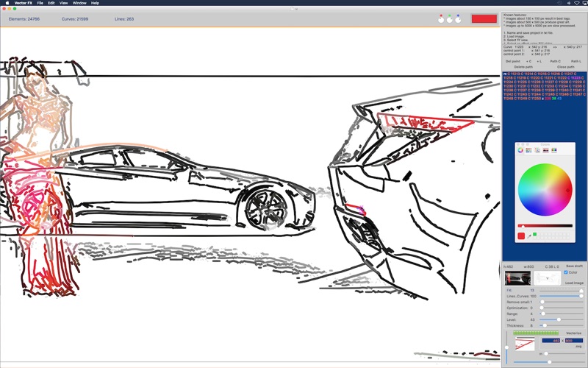Click the Delete path button

pyautogui.click(x=524, y=67)
